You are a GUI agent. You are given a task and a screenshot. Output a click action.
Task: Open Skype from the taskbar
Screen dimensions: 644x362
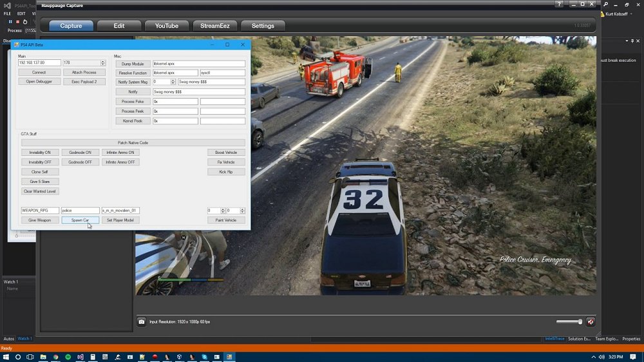click(x=204, y=357)
